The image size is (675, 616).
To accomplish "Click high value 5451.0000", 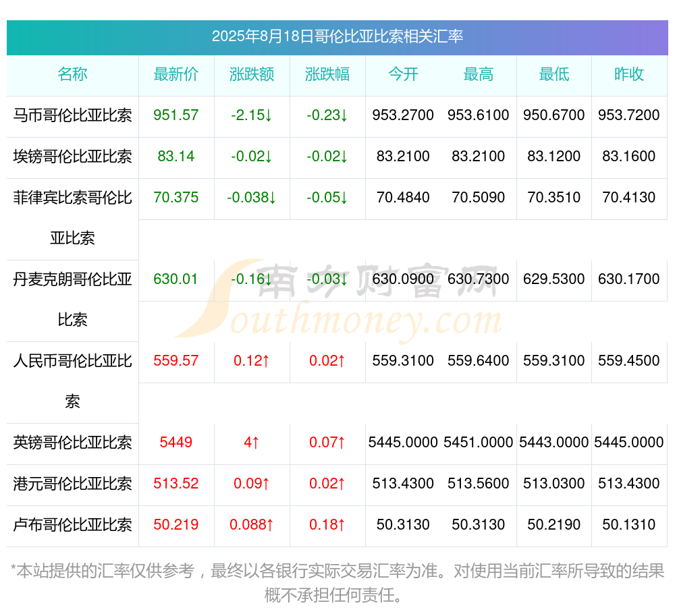I will point(479,442).
